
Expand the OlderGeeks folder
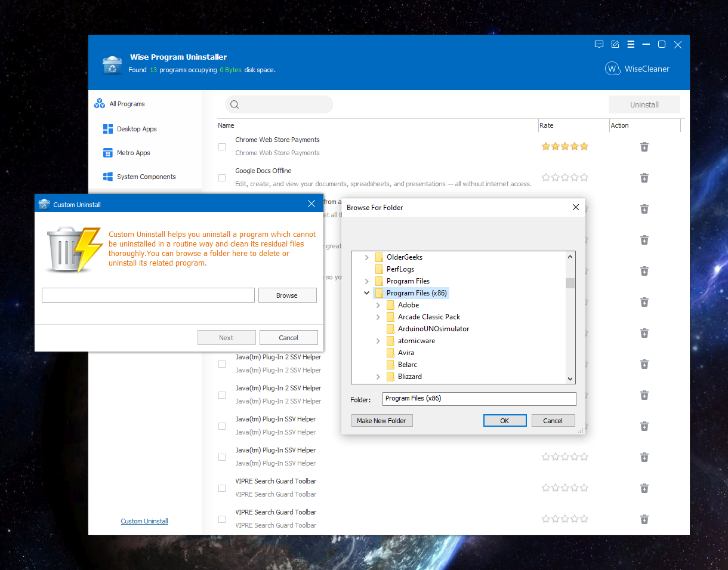click(366, 257)
